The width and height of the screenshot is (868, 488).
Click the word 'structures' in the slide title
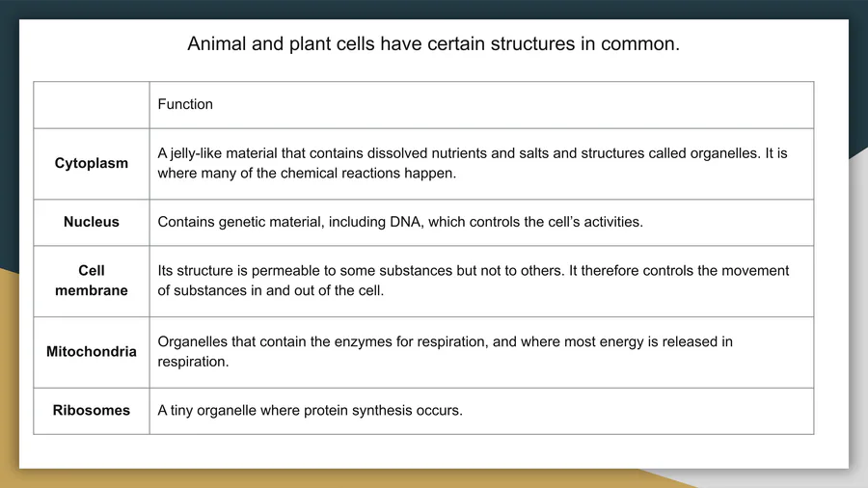(x=532, y=43)
